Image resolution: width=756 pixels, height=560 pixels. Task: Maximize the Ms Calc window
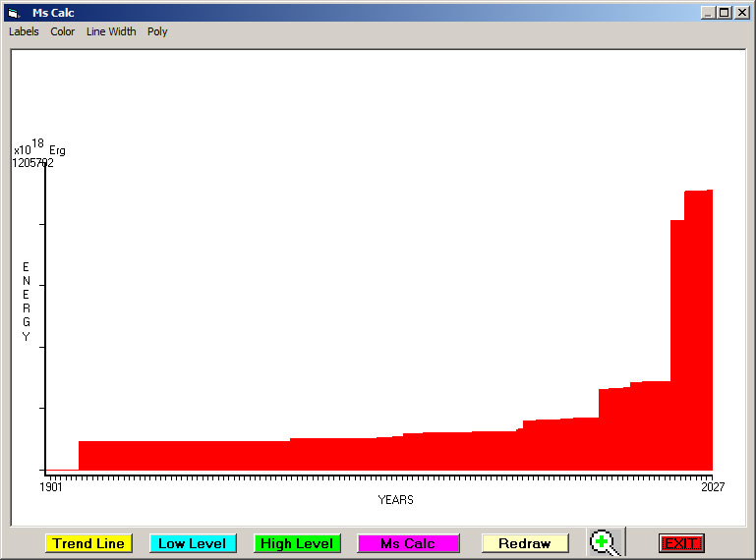(x=724, y=13)
